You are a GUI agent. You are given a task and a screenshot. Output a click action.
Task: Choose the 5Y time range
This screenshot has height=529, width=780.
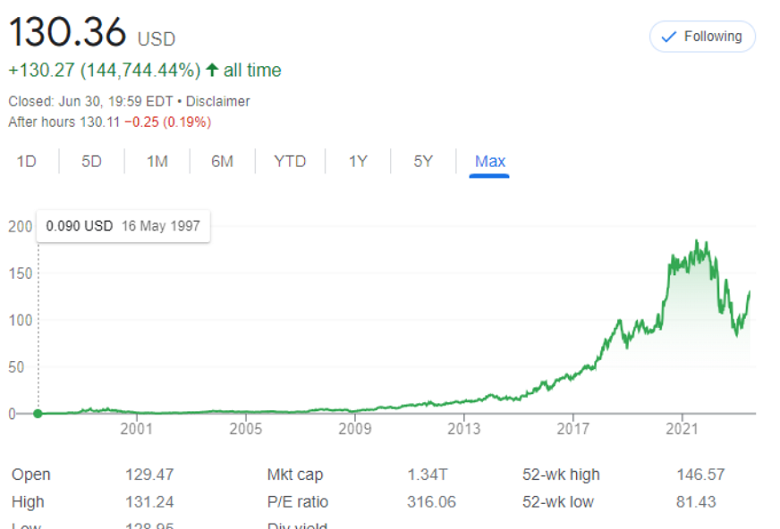click(423, 161)
